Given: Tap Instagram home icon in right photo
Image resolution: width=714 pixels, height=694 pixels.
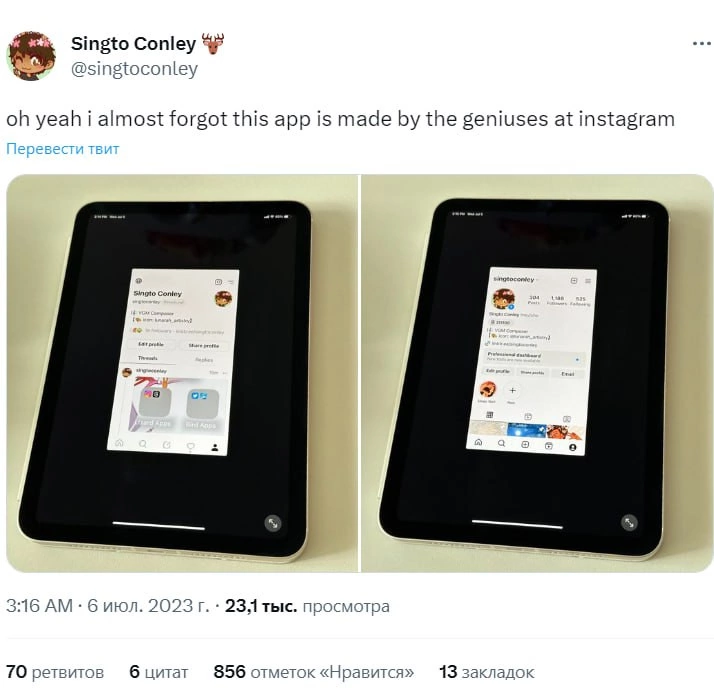Looking at the screenshot, I should (478, 442).
